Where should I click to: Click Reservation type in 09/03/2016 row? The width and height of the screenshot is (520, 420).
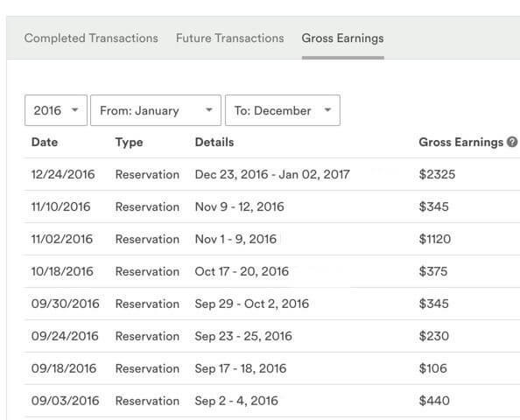coord(147,401)
